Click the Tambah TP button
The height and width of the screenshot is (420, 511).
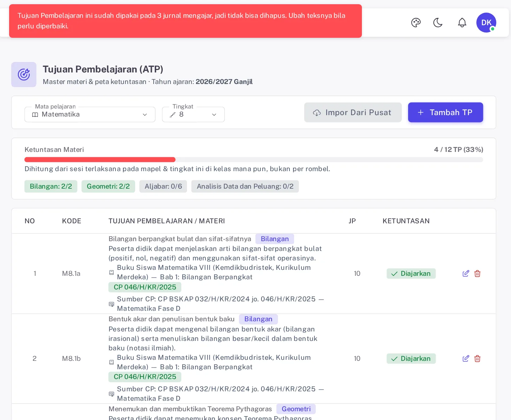click(446, 112)
